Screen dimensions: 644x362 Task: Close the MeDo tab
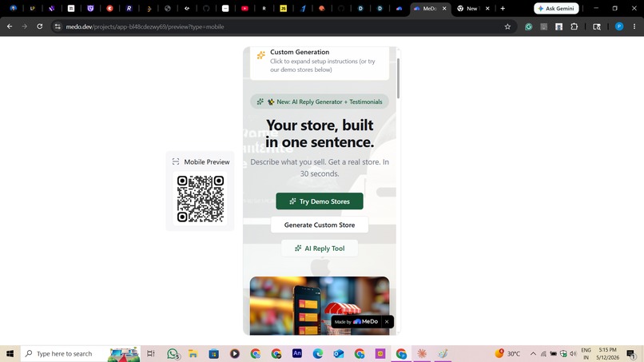(x=444, y=8)
